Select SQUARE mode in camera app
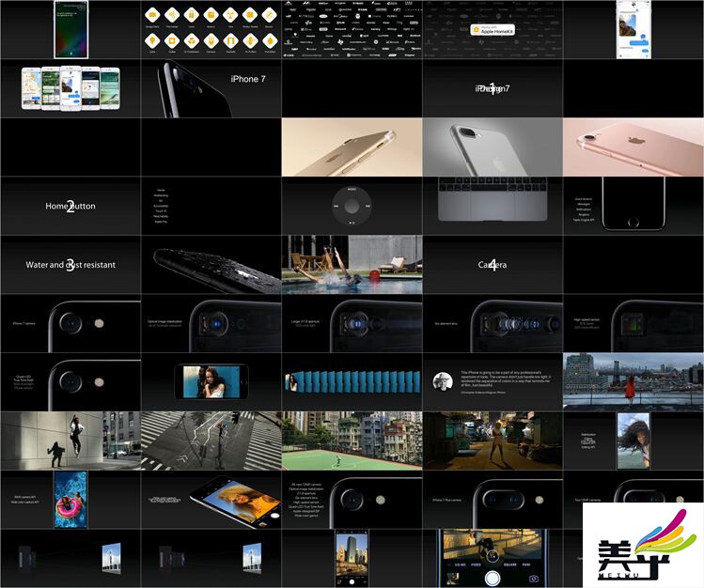This screenshot has width=704, height=588. pos(510,565)
